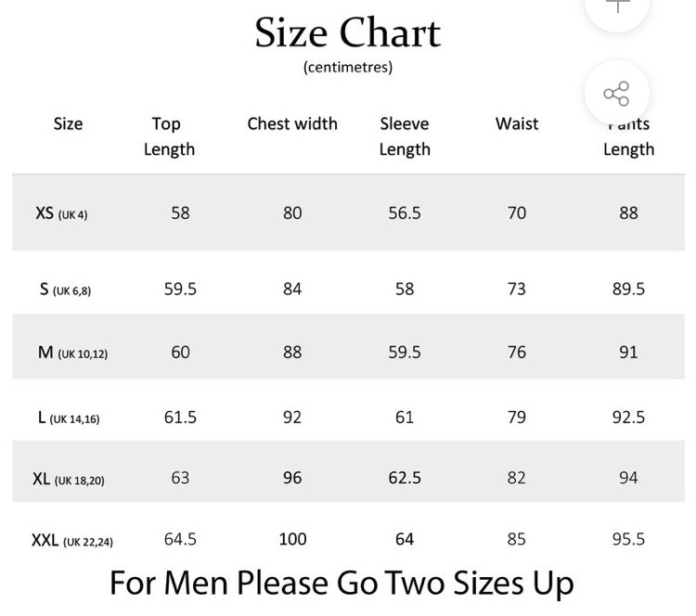
Task: Tap the share icon button
Action: pos(617,94)
